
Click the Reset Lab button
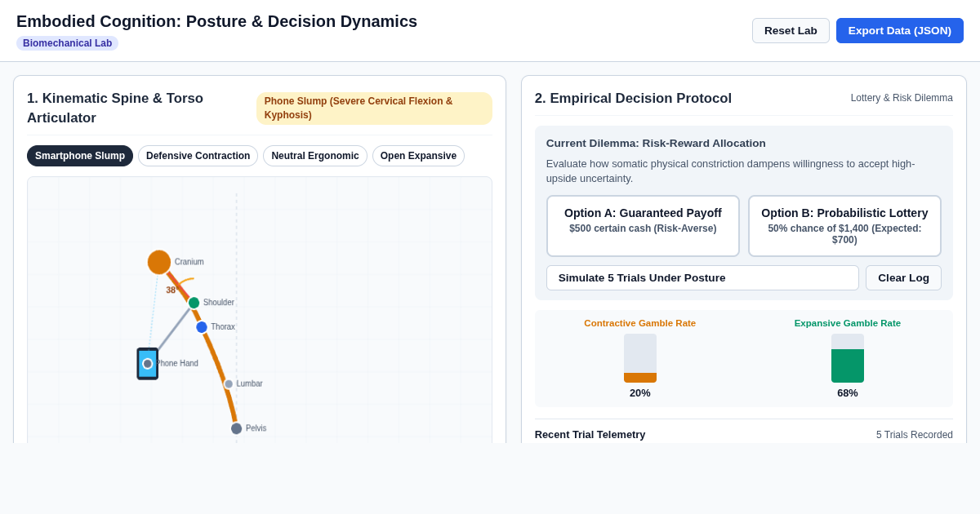click(791, 30)
